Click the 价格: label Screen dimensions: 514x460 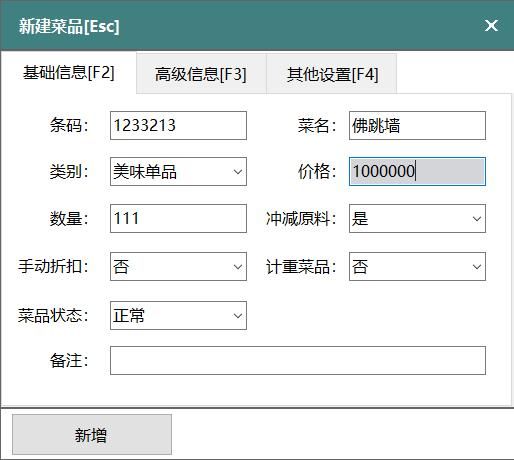click(x=317, y=171)
